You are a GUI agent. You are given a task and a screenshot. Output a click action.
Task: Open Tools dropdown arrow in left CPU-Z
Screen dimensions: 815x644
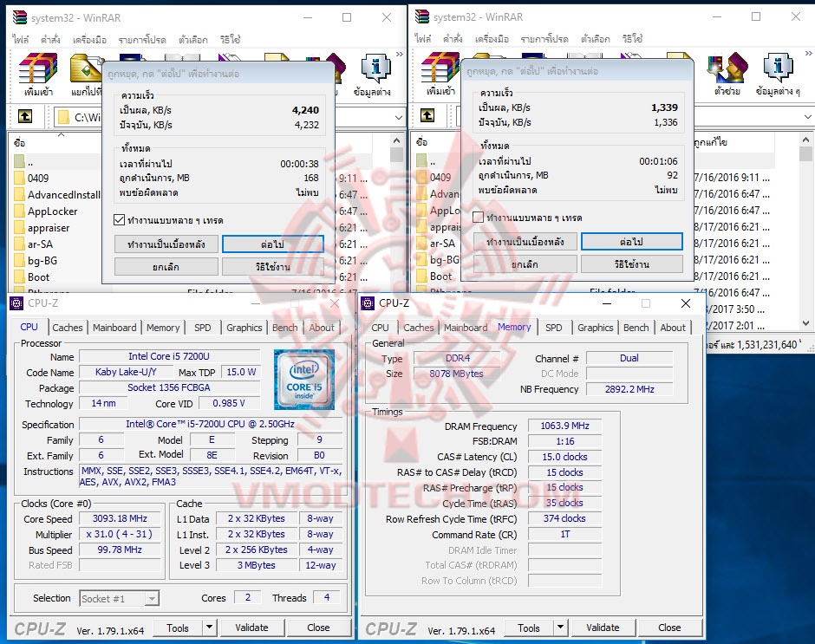click(209, 628)
